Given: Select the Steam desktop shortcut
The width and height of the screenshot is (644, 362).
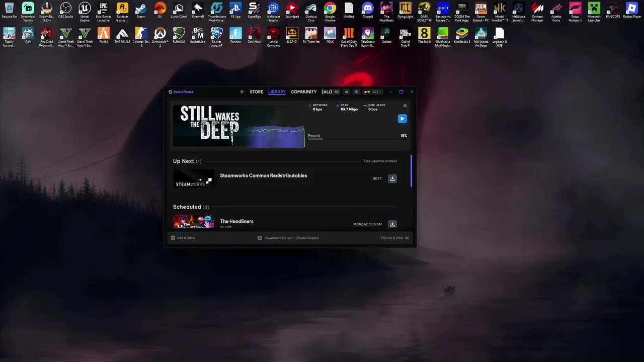Looking at the screenshot, I should pyautogui.click(x=141, y=11).
